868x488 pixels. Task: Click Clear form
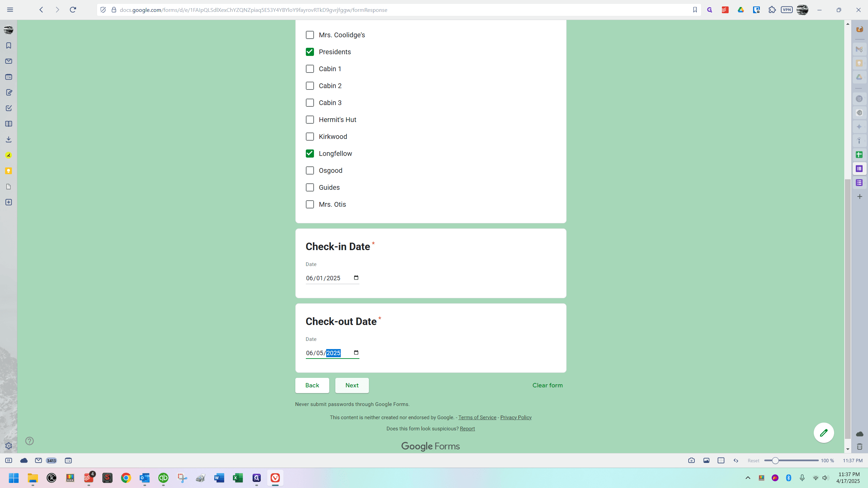pyautogui.click(x=547, y=385)
